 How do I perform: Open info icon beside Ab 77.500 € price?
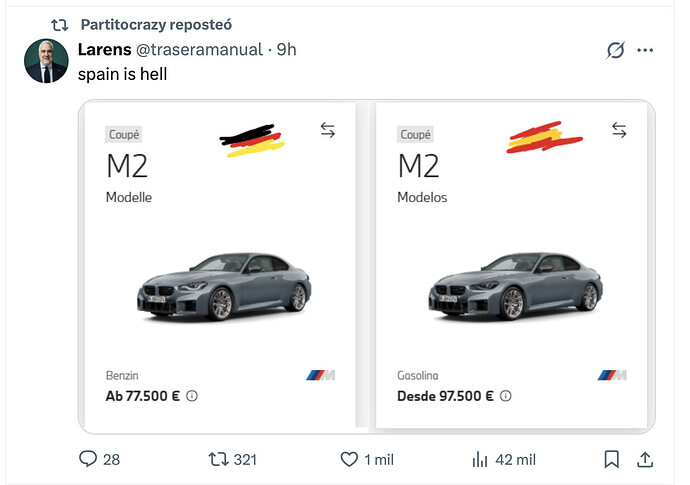[x=192, y=396]
